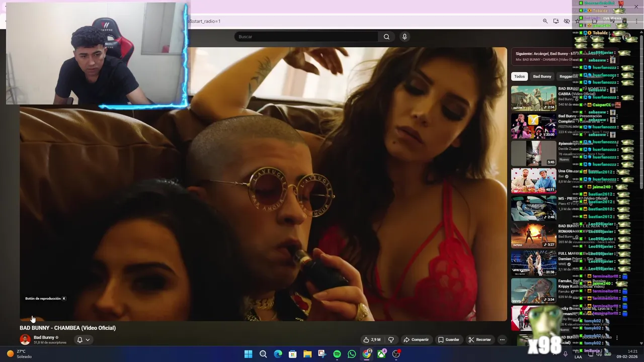This screenshot has height=362, width=644.
Task: Open the 27°C Soleado weather widget
Action: point(18,354)
